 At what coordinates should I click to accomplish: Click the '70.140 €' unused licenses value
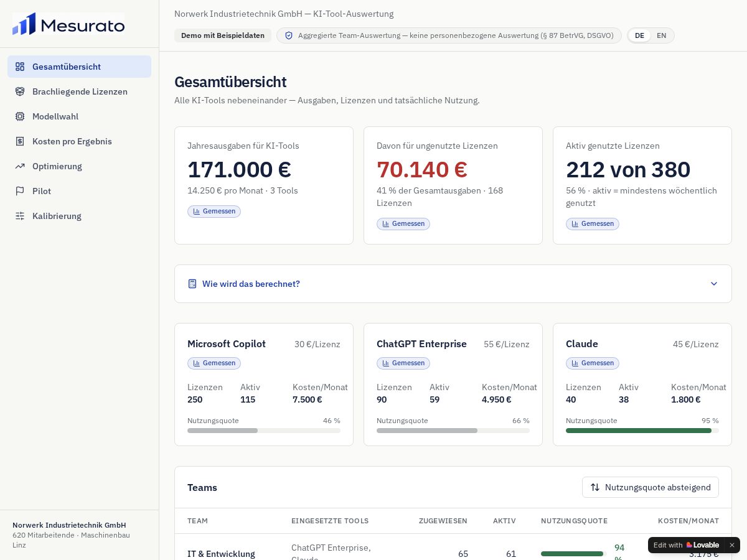click(x=422, y=169)
